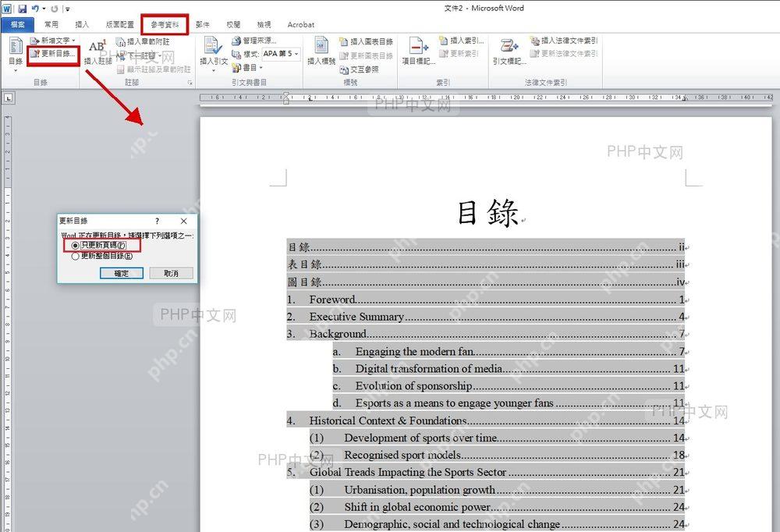Switch to the 插入 (Insert) tab

(82, 24)
